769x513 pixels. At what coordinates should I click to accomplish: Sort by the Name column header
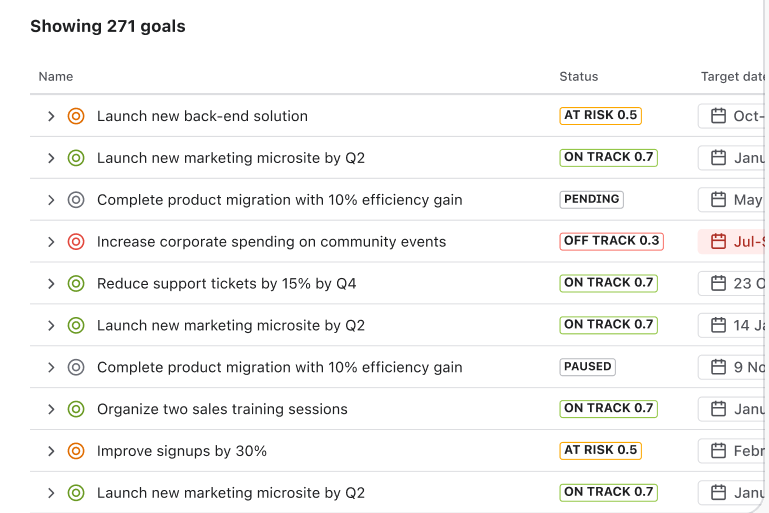click(x=56, y=77)
